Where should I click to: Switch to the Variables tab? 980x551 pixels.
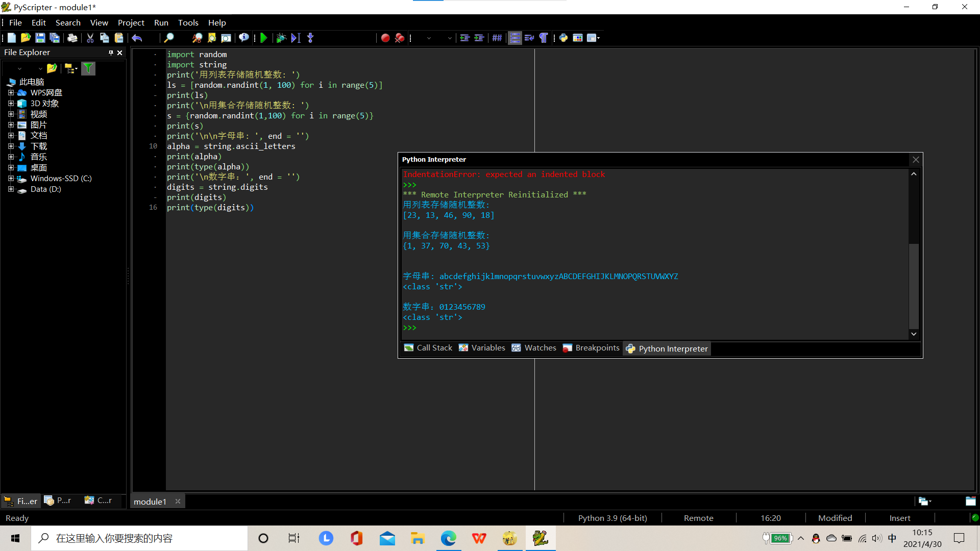coord(482,348)
